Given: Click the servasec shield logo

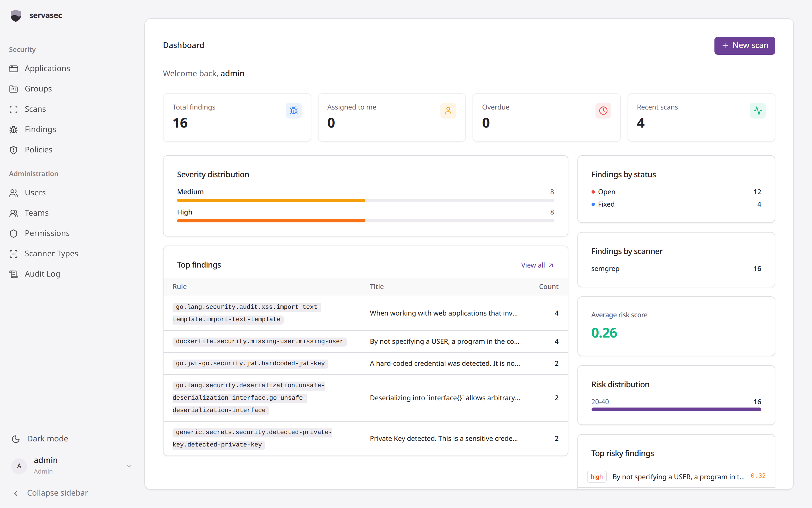Looking at the screenshot, I should coord(16,16).
